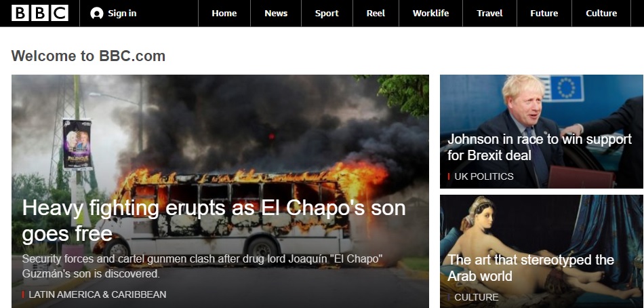Screen dimensions: 644x308
Task: Open the Reel section
Action: (376, 13)
